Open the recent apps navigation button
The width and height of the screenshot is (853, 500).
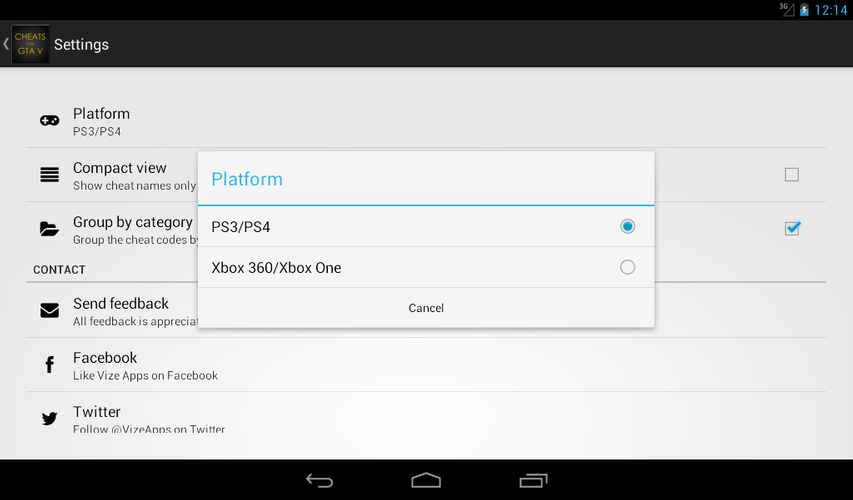pos(533,480)
